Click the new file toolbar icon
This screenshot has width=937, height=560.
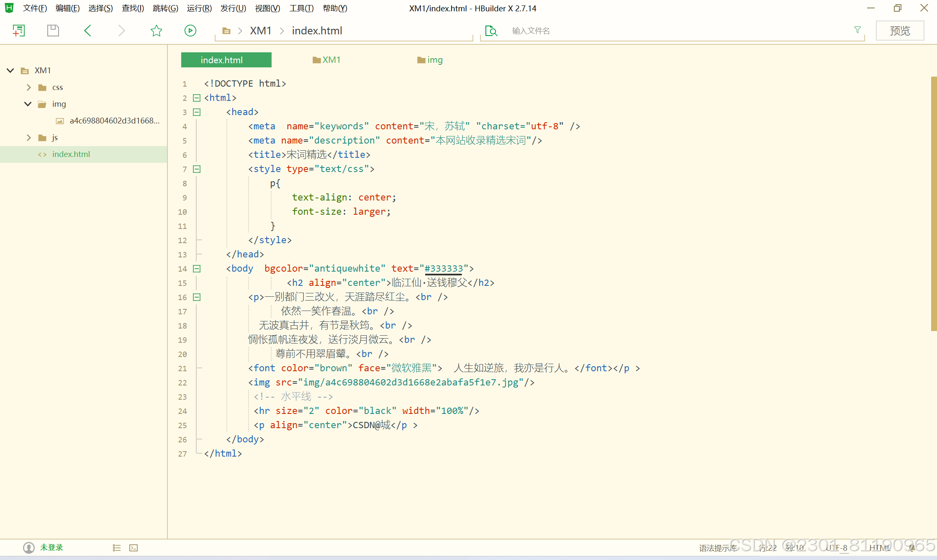[19, 31]
